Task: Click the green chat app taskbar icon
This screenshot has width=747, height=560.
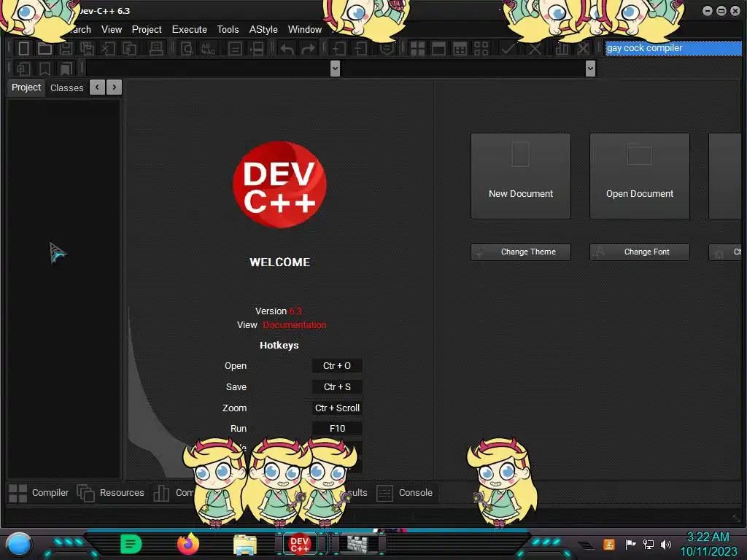Action: (131, 544)
